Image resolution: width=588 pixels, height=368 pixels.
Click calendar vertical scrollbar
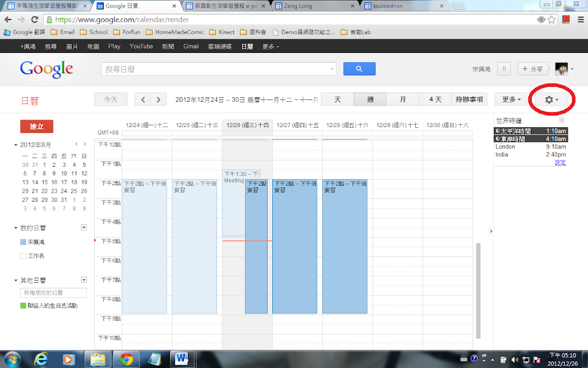[x=478, y=290]
